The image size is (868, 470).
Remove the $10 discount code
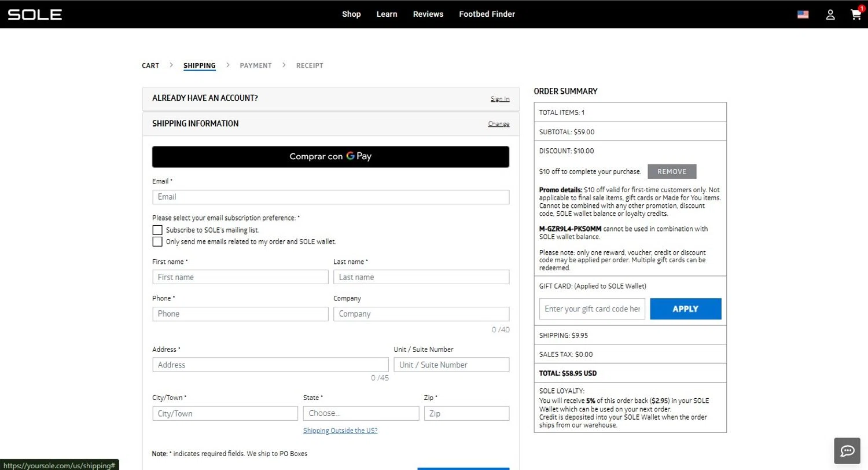pyautogui.click(x=672, y=171)
